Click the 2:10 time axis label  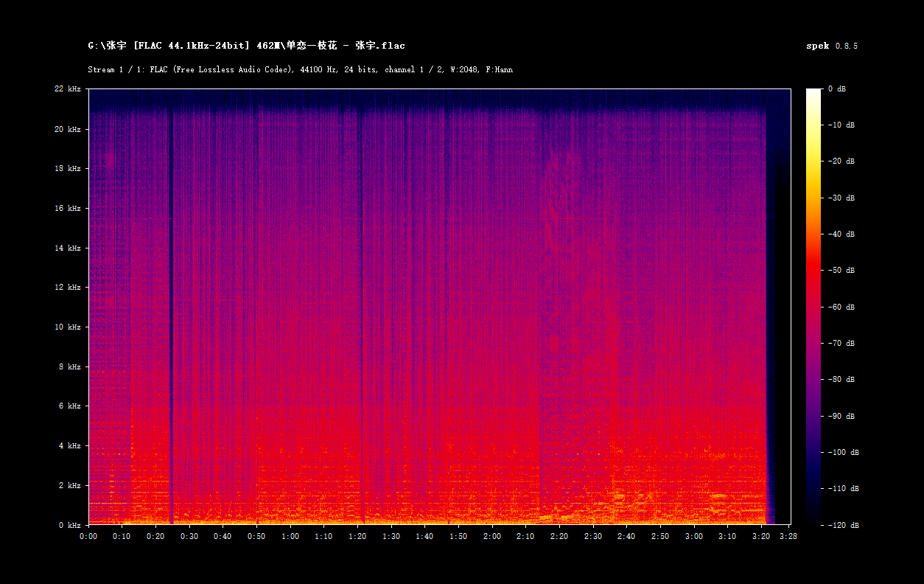(525, 537)
